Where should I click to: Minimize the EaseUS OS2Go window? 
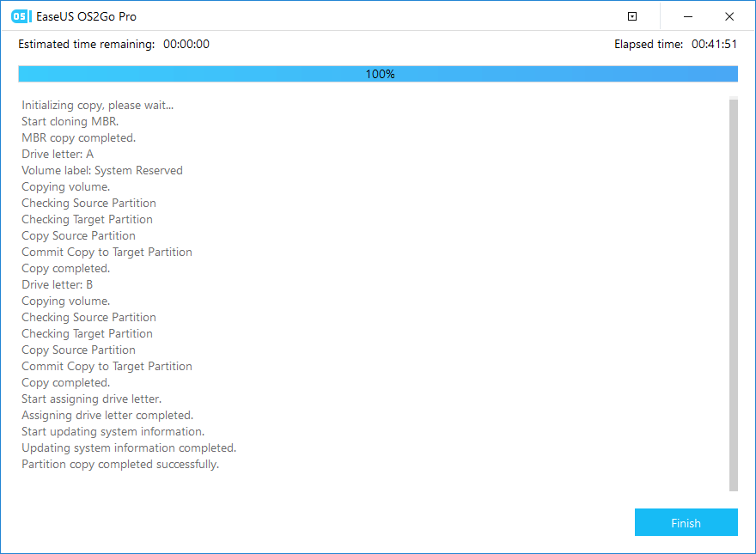[x=689, y=16]
